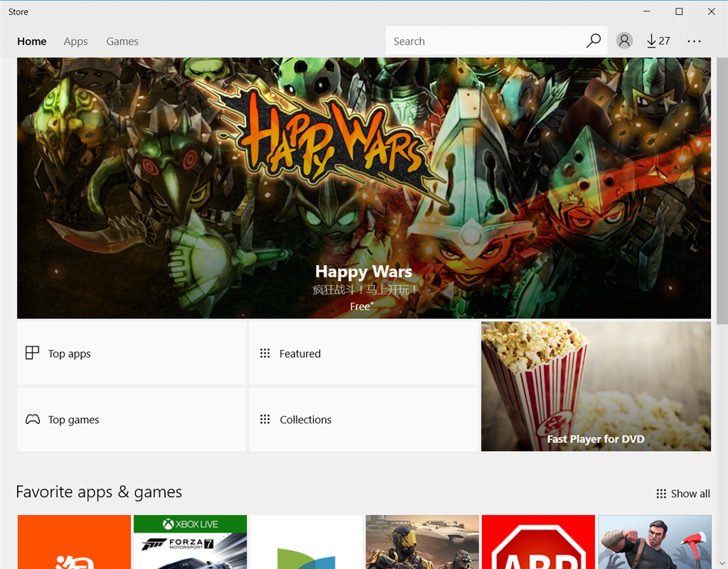The image size is (728, 569).
Task: Open the Fast Player for DVD promo
Action: tap(596, 386)
